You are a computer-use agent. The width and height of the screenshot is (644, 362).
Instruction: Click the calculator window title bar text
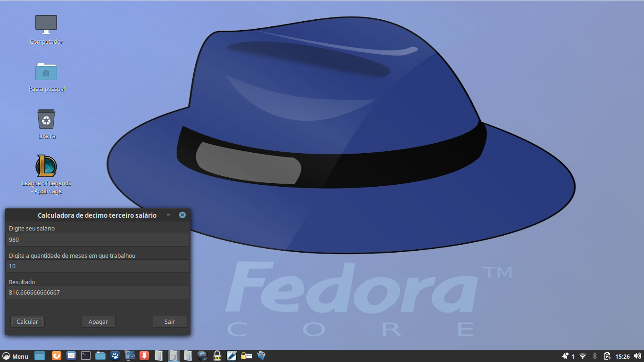pyautogui.click(x=97, y=215)
